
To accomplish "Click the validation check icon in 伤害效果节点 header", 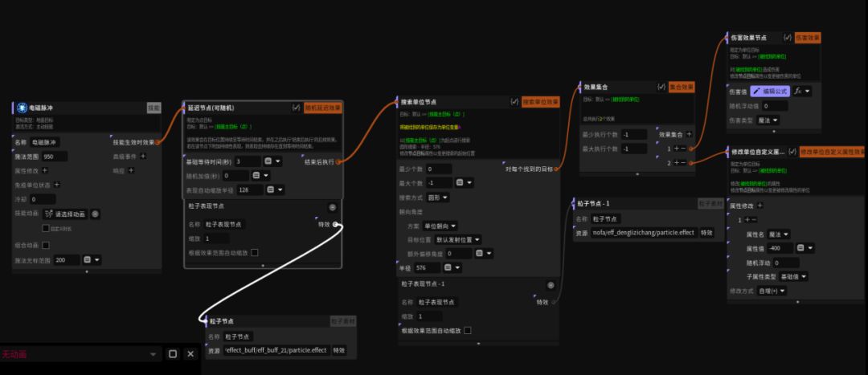I will tap(787, 38).
